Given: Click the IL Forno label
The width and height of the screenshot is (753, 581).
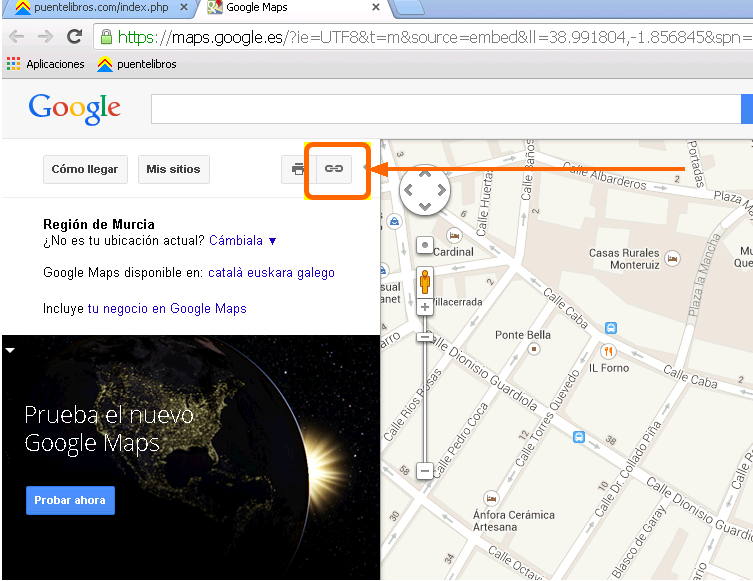Looking at the screenshot, I should [x=609, y=368].
